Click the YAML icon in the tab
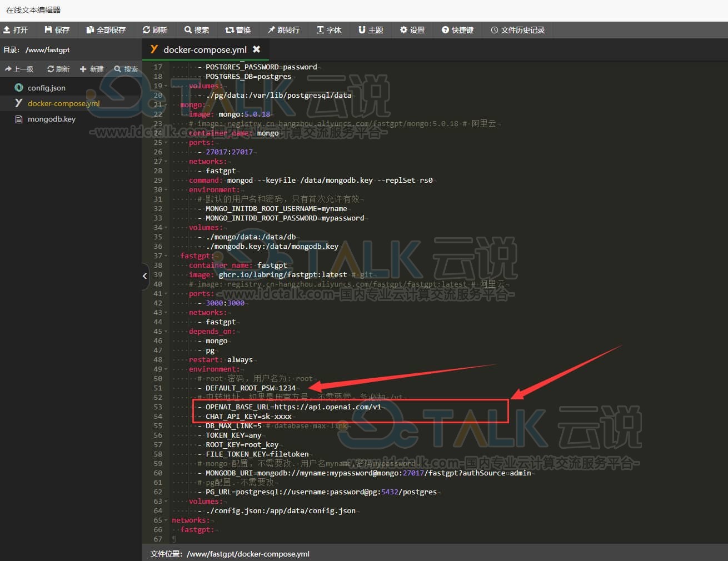Screen dimensions: 728x561 [x=154, y=49]
